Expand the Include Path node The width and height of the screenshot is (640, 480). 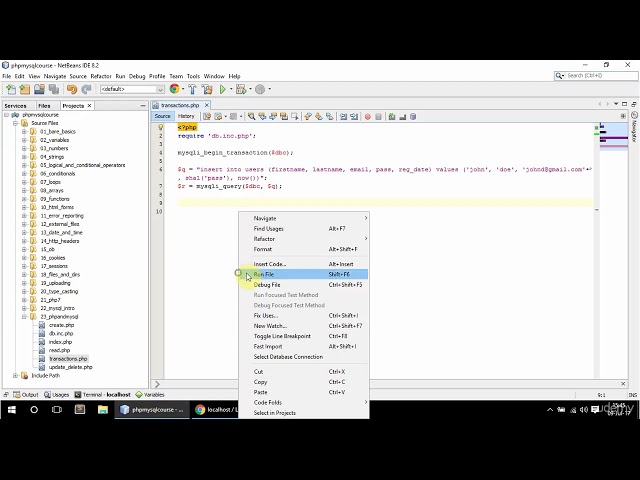(x=15, y=375)
